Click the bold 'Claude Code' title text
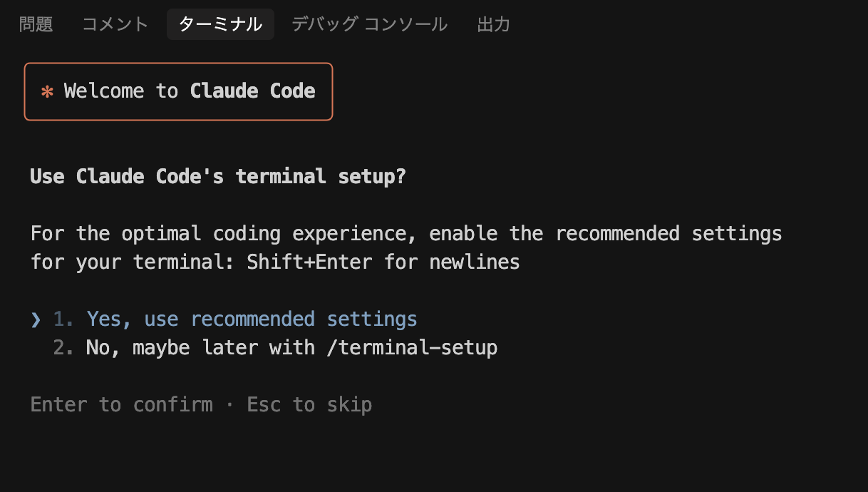The width and height of the screenshot is (868, 492). [252, 91]
